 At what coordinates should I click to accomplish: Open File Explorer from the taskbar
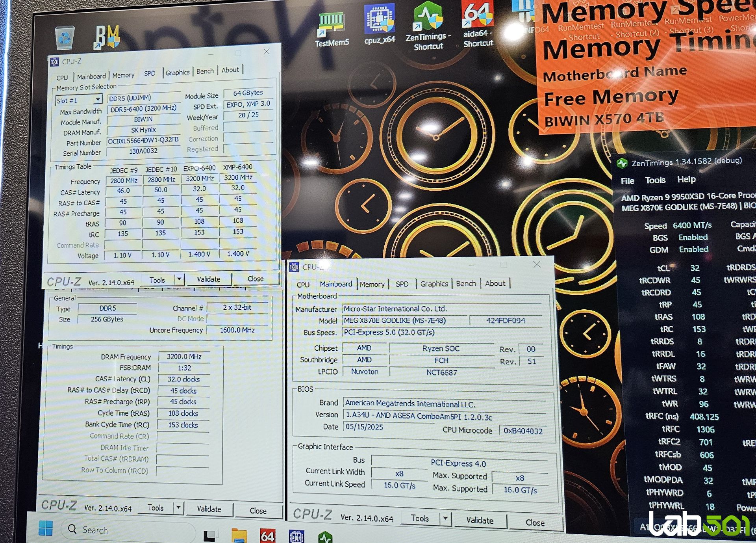(239, 536)
